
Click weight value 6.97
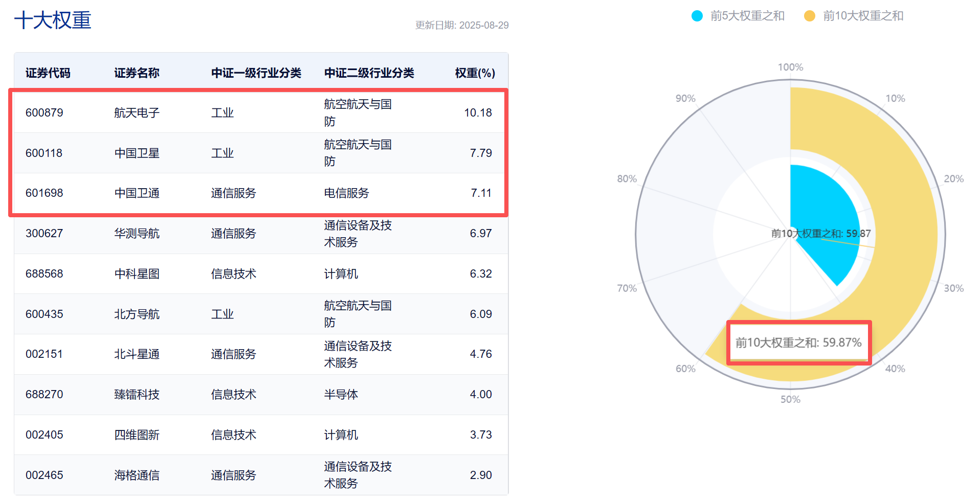tap(481, 233)
